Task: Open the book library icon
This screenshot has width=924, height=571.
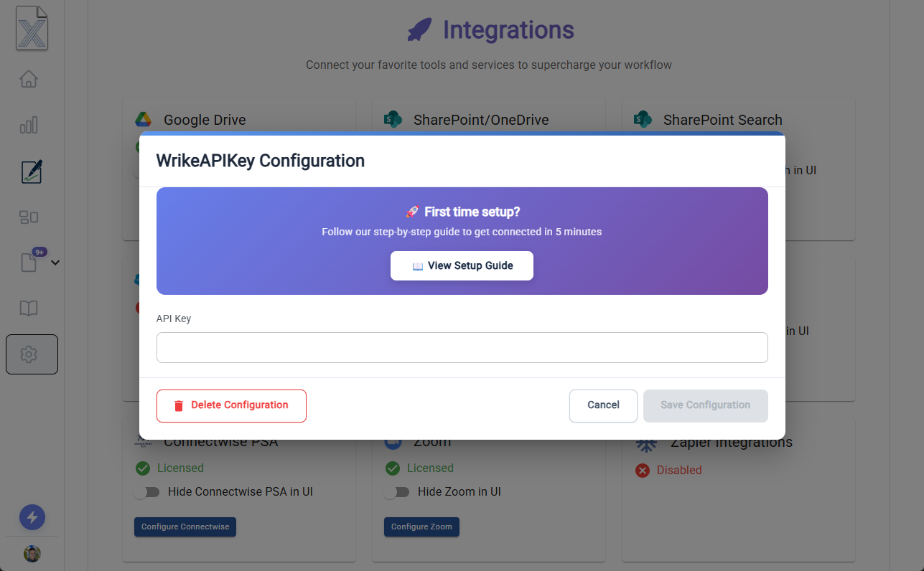Action: click(29, 308)
